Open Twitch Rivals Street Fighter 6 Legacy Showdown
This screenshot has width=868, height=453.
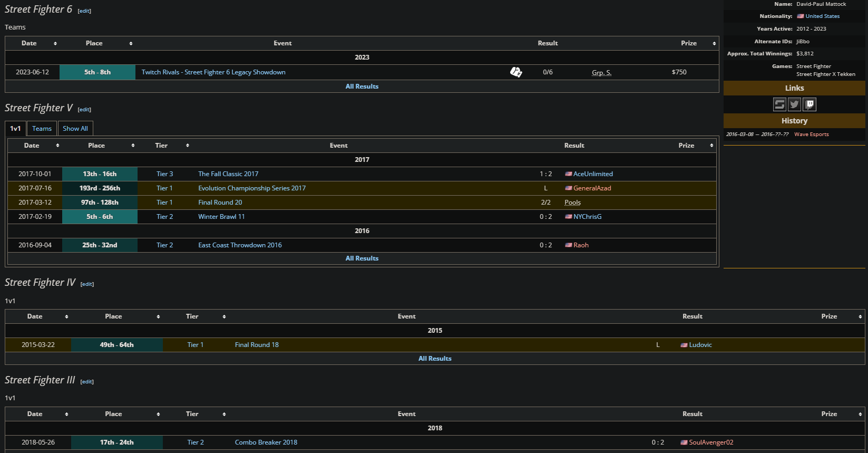tap(213, 72)
